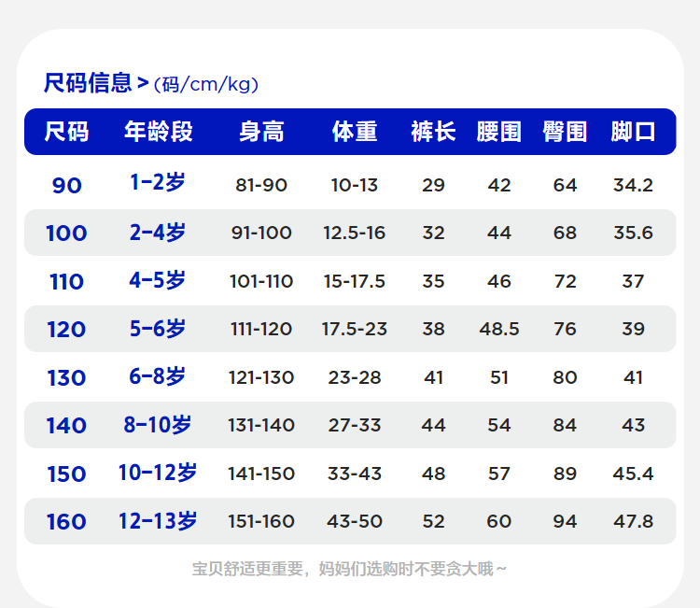Click weight value 43-50

pos(355,521)
